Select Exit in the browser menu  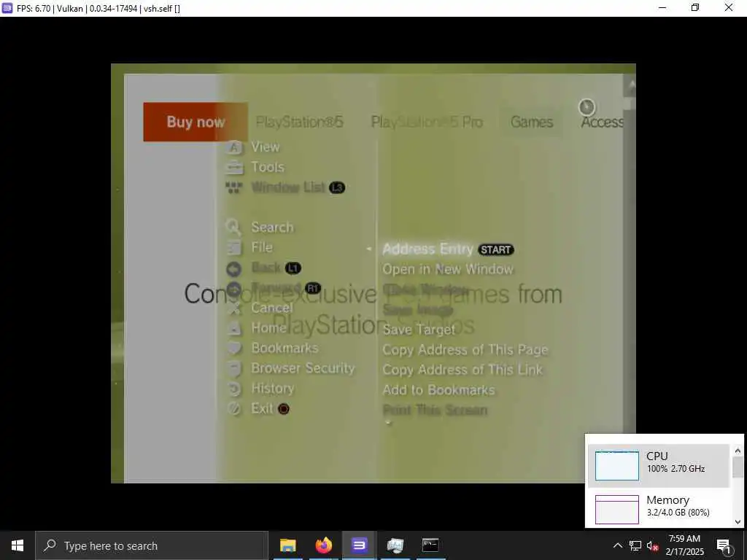tap(262, 408)
